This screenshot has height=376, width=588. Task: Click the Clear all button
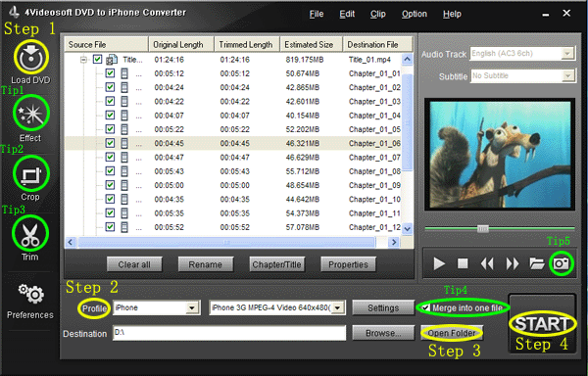coord(134,264)
